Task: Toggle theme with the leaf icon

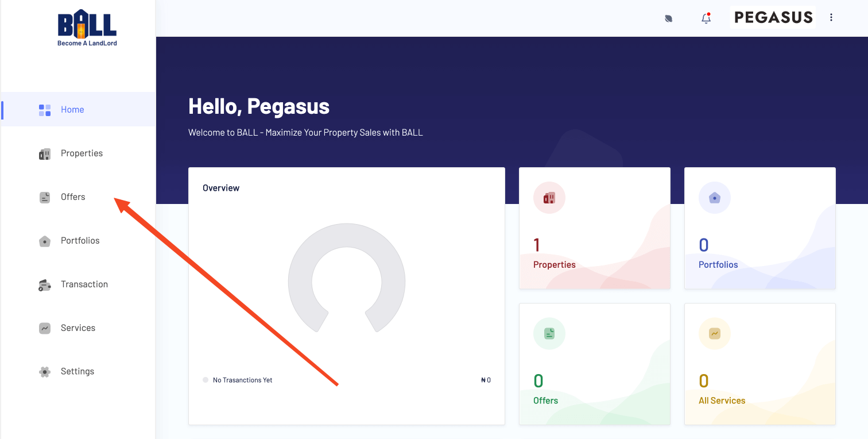Action: [669, 18]
